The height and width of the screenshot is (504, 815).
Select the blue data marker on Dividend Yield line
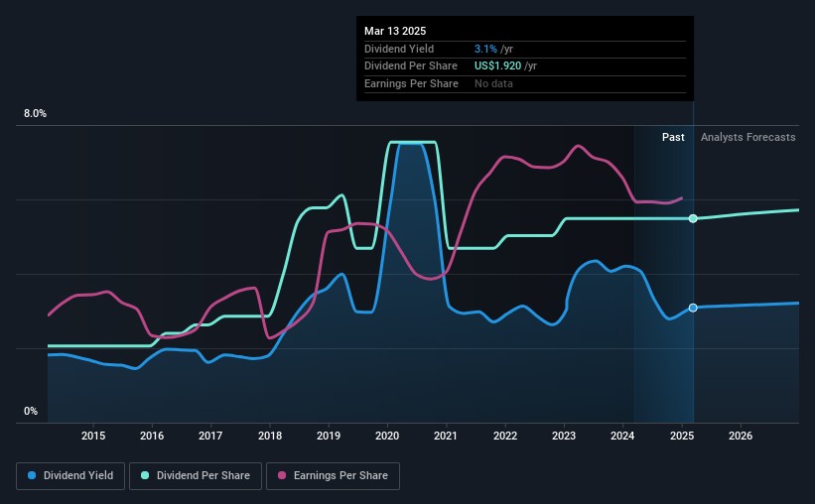(x=693, y=308)
